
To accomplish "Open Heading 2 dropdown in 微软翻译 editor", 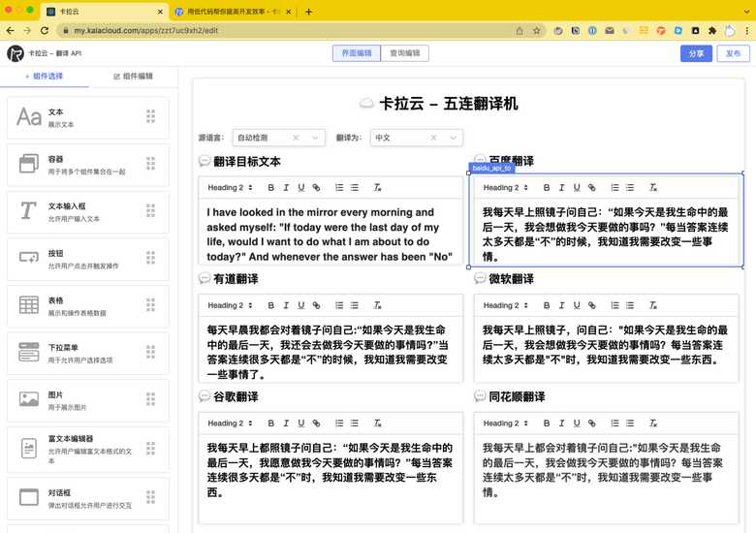I will click(506, 305).
